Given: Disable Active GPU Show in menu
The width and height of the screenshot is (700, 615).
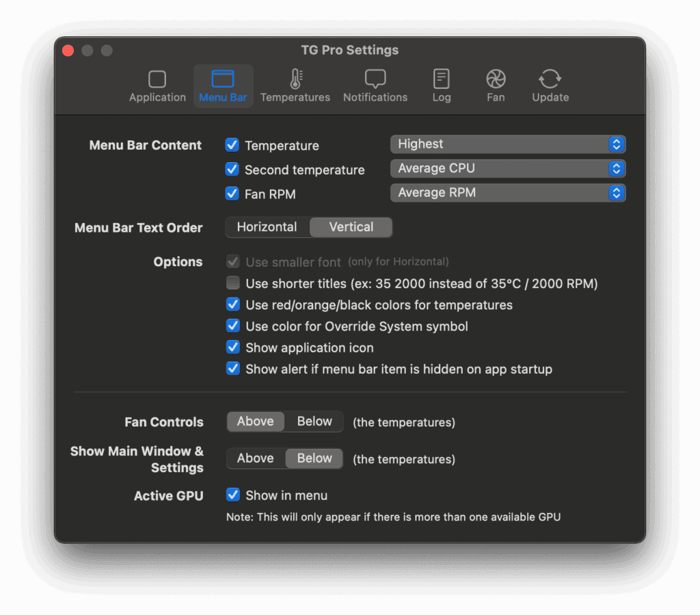Looking at the screenshot, I should [233, 495].
